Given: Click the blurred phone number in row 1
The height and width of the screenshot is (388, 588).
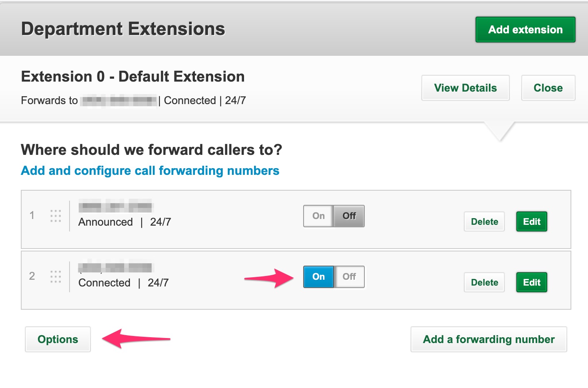Looking at the screenshot, I should [116, 206].
